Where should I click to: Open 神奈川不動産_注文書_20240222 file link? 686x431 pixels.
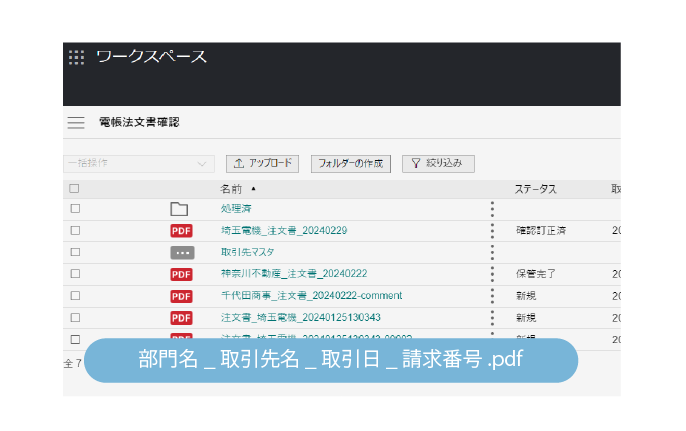coord(294,274)
